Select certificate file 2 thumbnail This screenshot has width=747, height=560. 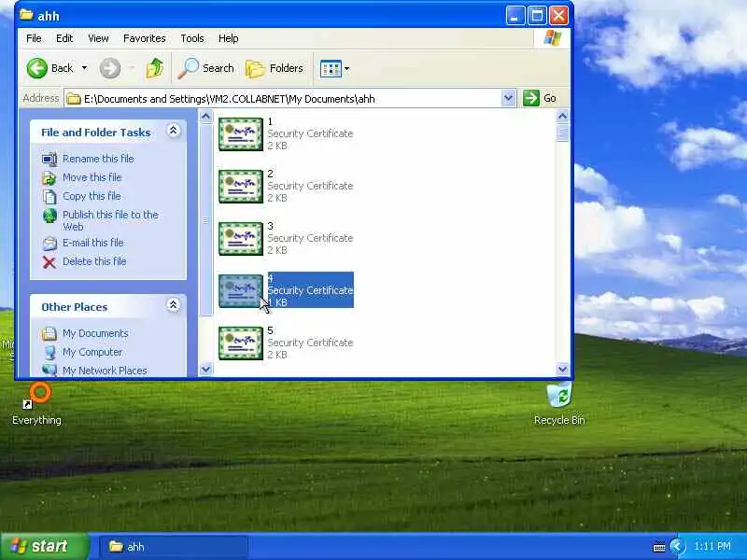click(x=241, y=187)
